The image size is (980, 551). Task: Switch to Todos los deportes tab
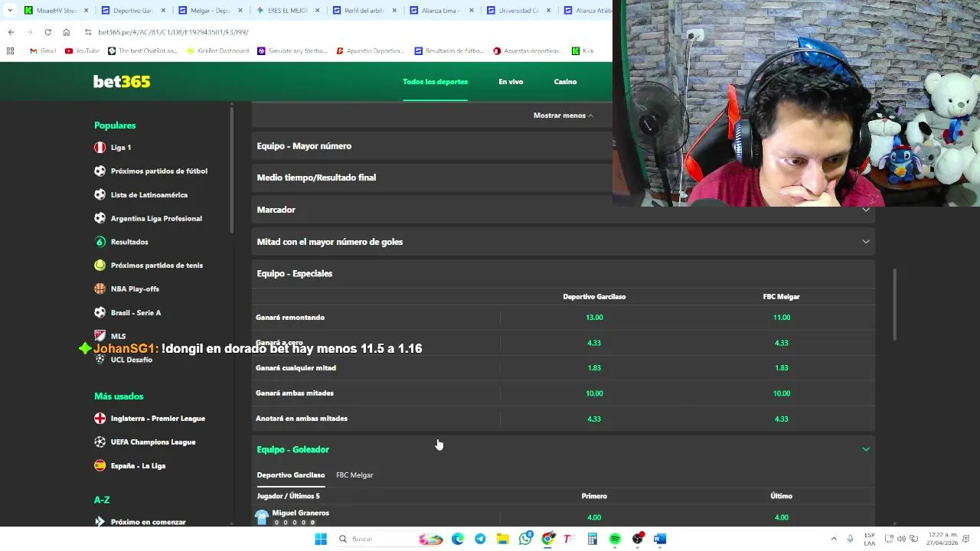tap(435, 82)
